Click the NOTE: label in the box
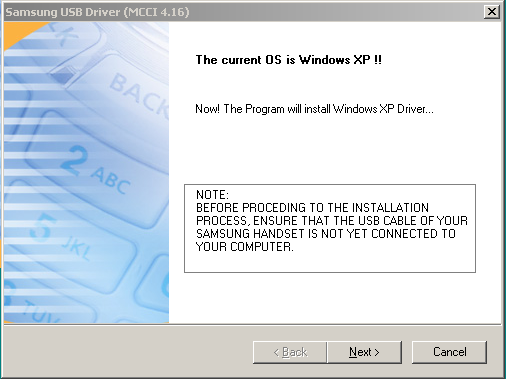This screenshot has height=379, width=506. click(x=212, y=195)
